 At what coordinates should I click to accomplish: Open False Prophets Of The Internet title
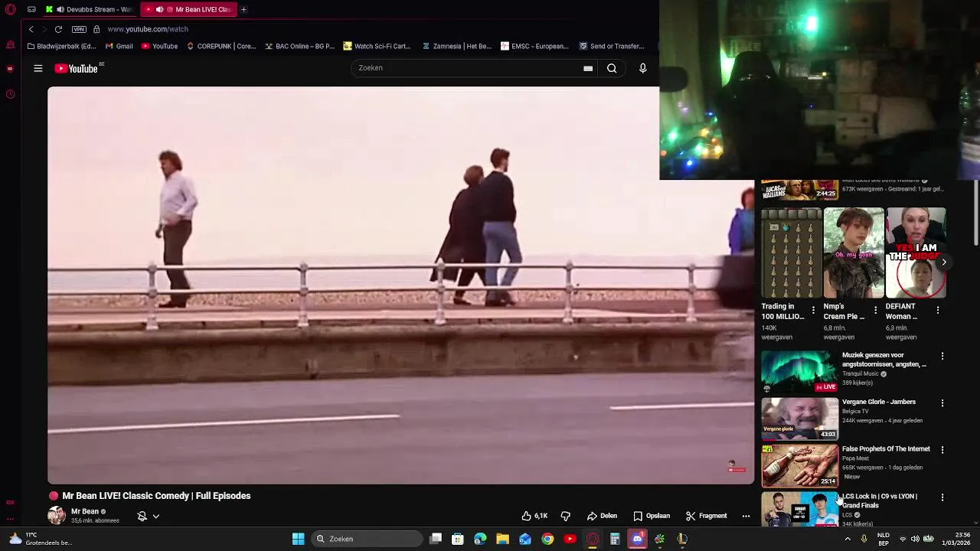(886, 449)
